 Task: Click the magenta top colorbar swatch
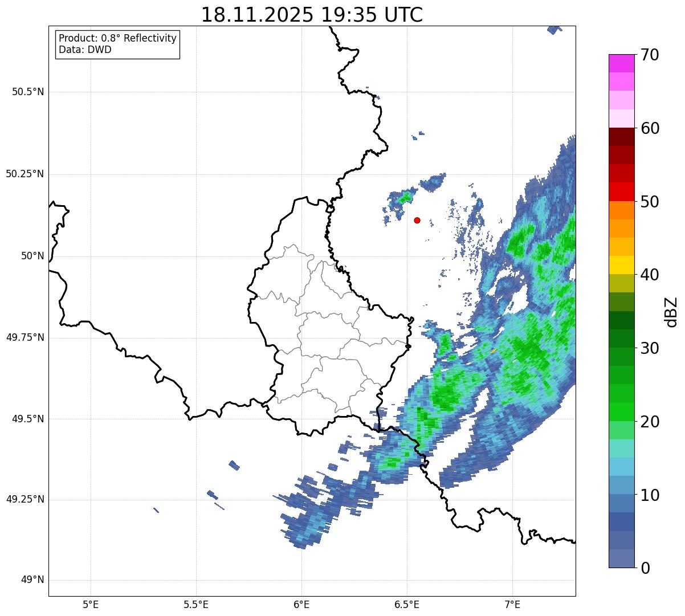click(x=622, y=63)
